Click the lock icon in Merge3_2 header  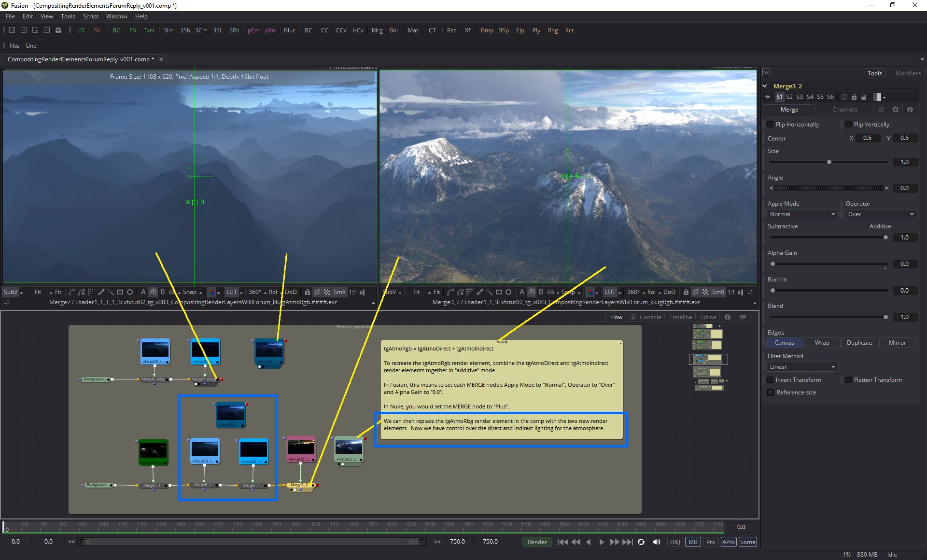click(x=854, y=97)
